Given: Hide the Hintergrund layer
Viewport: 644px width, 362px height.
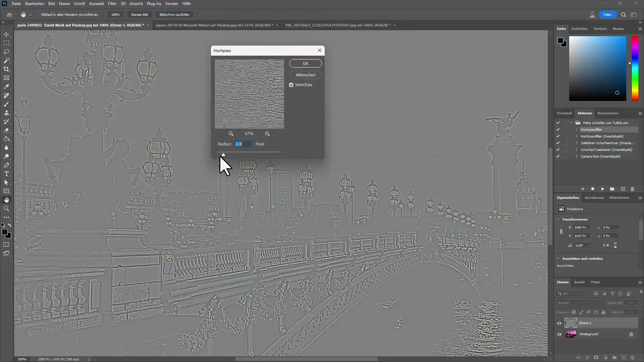Looking at the screenshot, I should point(559,334).
